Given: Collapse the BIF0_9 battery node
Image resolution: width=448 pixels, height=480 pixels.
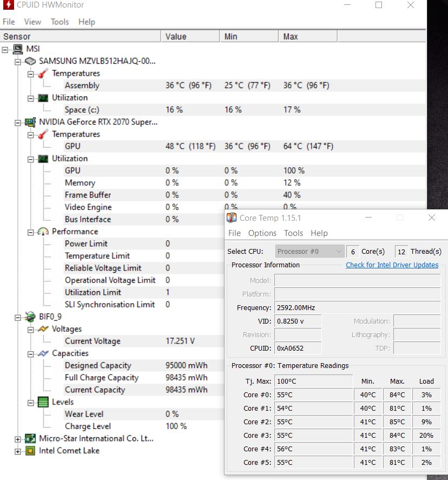Looking at the screenshot, I should point(18,318).
